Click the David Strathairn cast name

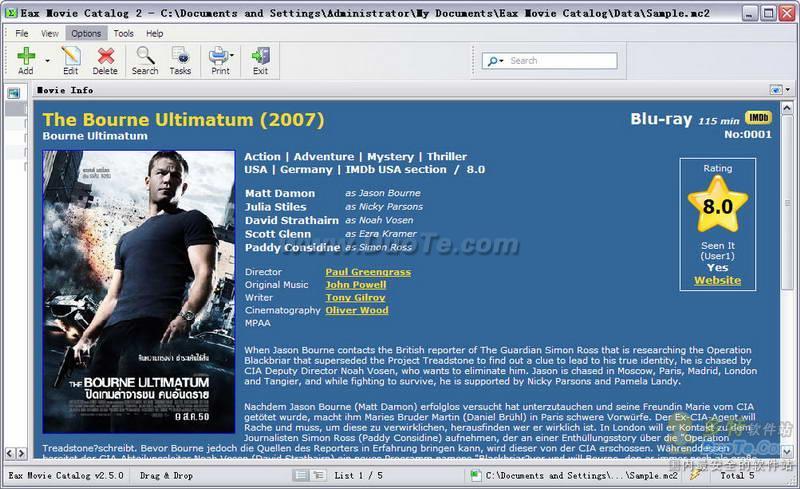pyautogui.click(x=291, y=221)
